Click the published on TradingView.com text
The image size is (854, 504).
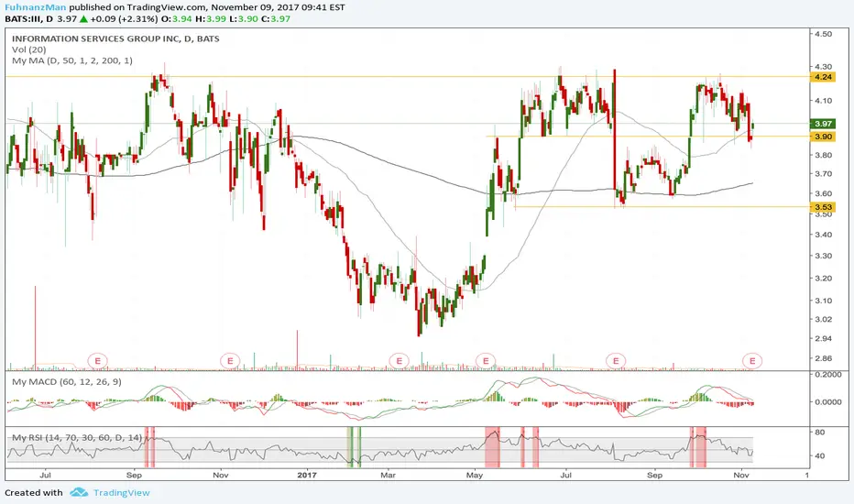(x=137, y=7)
